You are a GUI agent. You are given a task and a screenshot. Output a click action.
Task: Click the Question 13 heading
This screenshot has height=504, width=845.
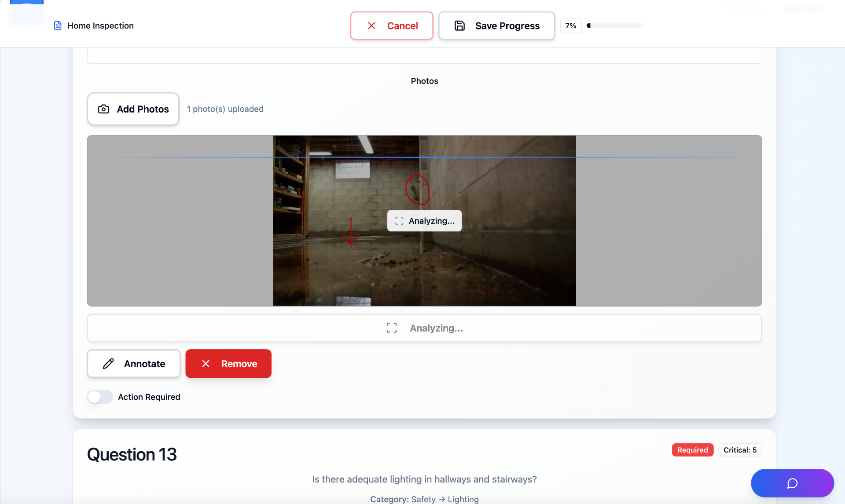(132, 454)
